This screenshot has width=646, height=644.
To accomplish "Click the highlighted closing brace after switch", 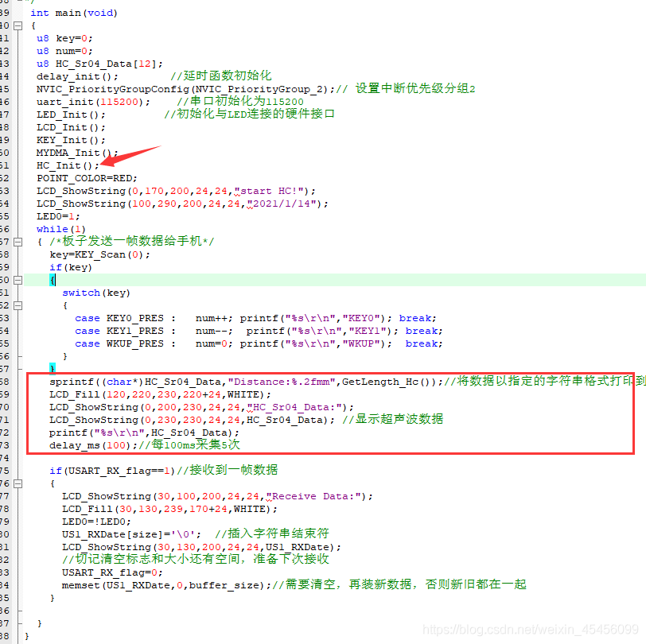I will 53,367.
